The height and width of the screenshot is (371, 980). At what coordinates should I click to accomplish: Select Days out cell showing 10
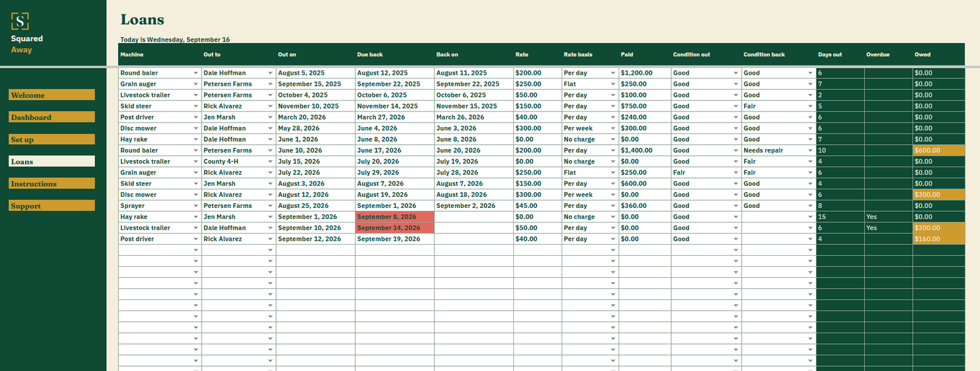tap(840, 150)
